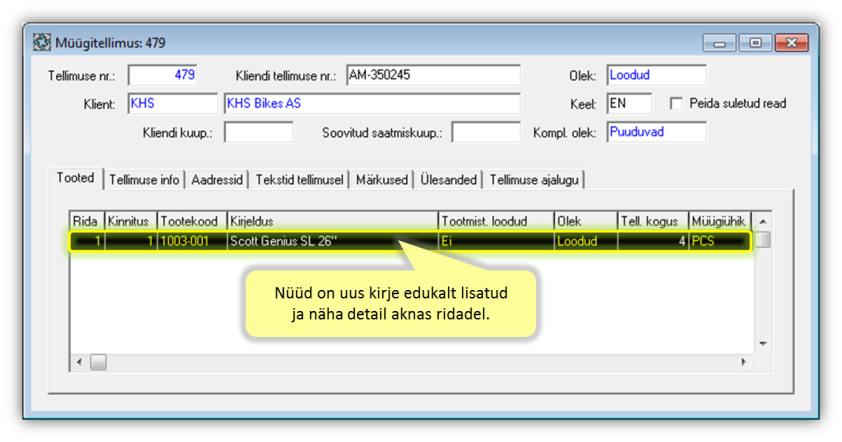This screenshot has height=442, width=842.
Task: Sort by the Kinnitus column header
Action: (130, 221)
